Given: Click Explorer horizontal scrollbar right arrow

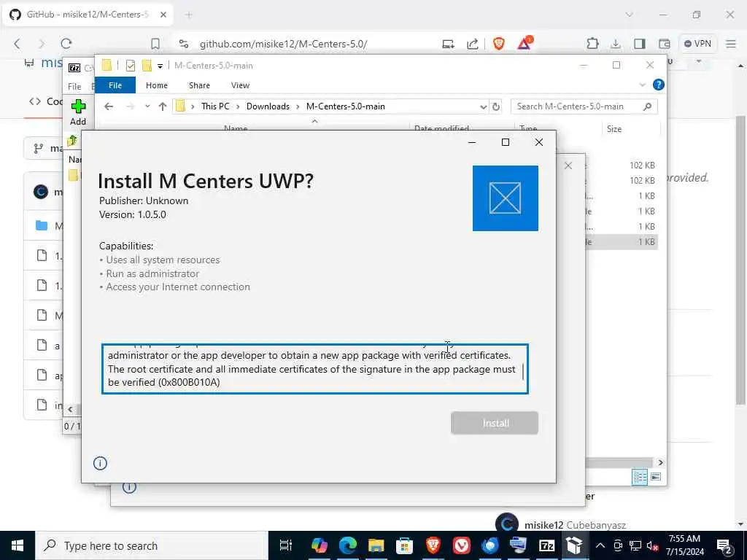Looking at the screenshot, I should tap(660, 462).
